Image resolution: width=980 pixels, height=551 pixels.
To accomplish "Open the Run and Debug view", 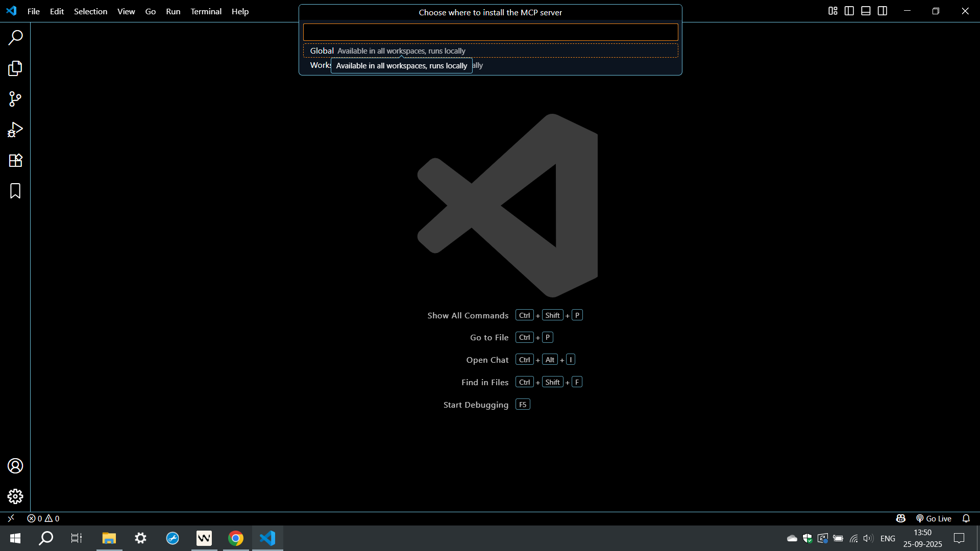I will [x=15, y=130].
